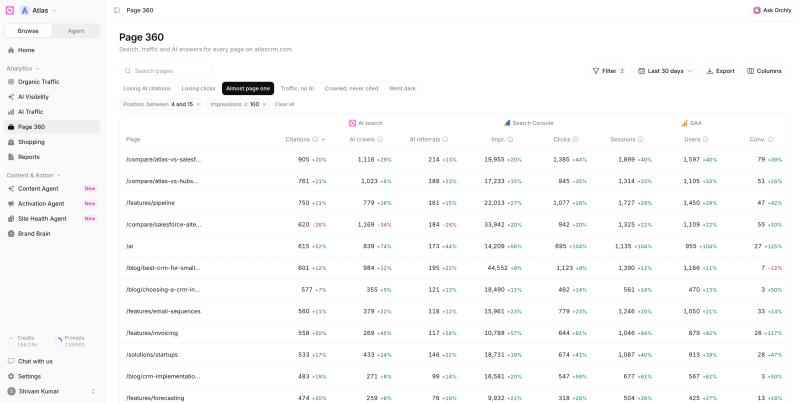Open Ask Orchly assistant
This screenshot has height=403, width=800.
pyautogui.click(x=772, y=10)
